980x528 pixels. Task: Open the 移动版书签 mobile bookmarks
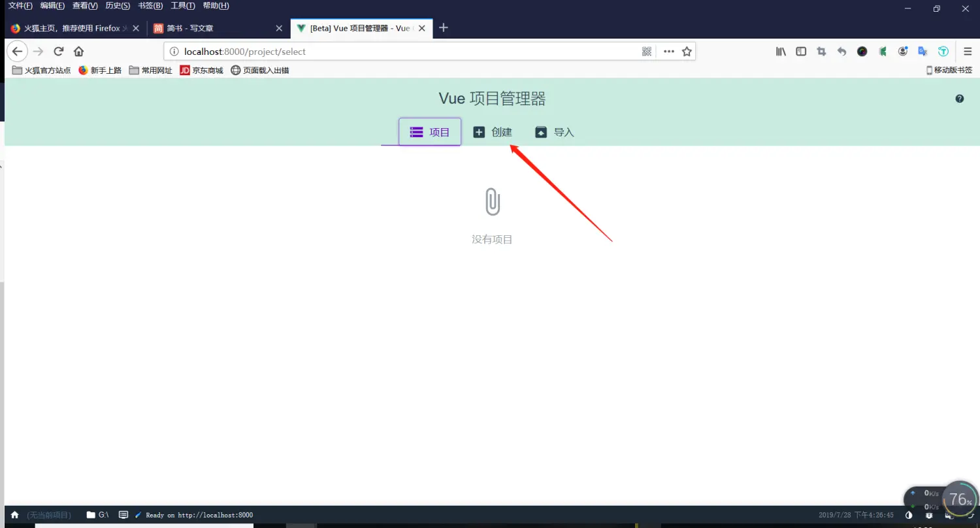[x=949, y=70]
